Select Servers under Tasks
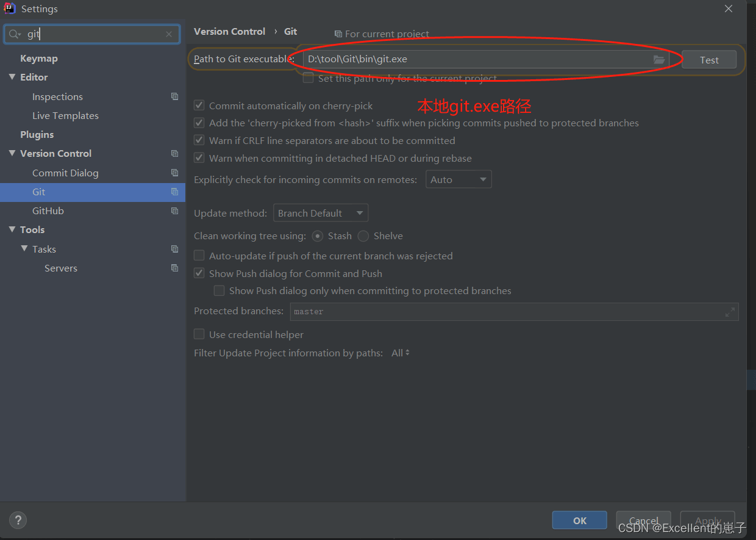This screenshot has height=540, width=756. (61, 268)
